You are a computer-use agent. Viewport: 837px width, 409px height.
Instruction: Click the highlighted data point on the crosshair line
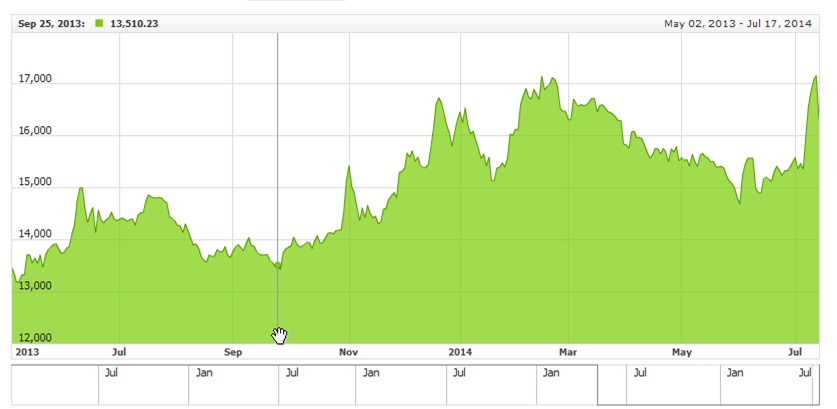[278, 265]
